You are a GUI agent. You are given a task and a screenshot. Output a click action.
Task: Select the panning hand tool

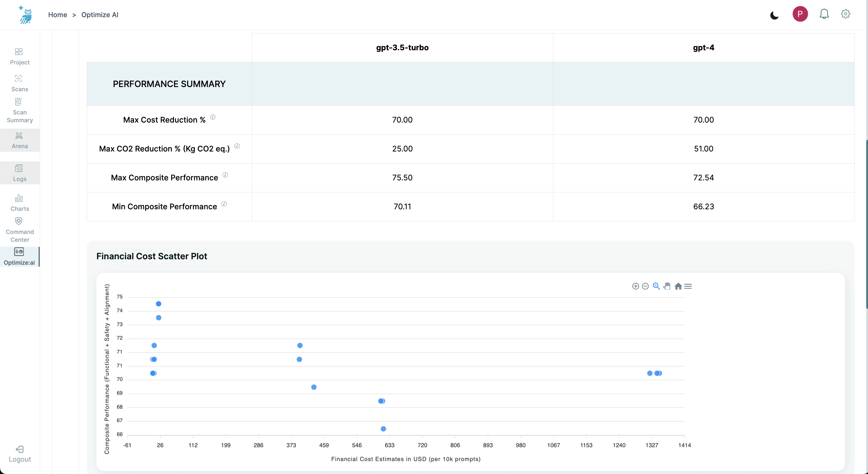click(667, 286)
